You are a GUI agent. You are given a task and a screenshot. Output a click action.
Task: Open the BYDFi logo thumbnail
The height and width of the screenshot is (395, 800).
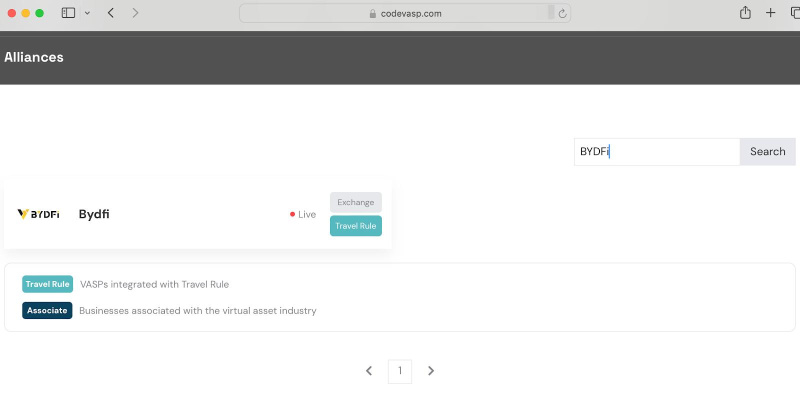[38, 214]
